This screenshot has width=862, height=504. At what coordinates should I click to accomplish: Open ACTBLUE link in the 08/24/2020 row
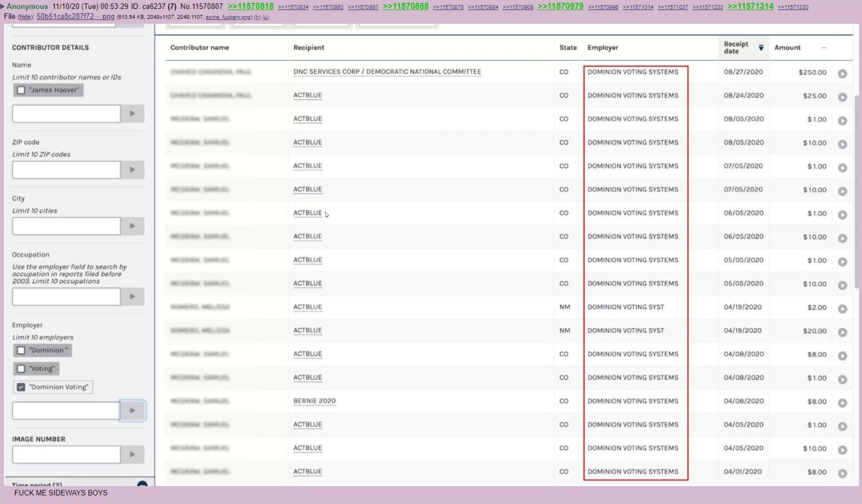pos(308,95)
